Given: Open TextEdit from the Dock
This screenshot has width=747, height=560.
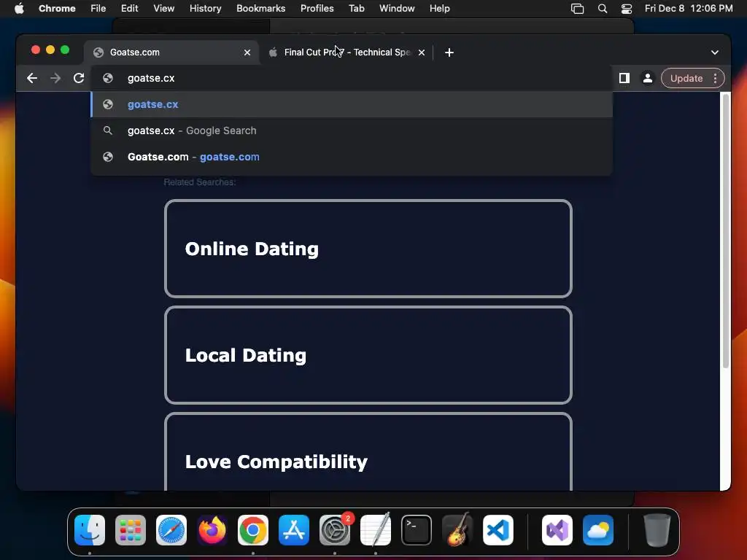Looking at the screenshot, I should click(376, 530).
